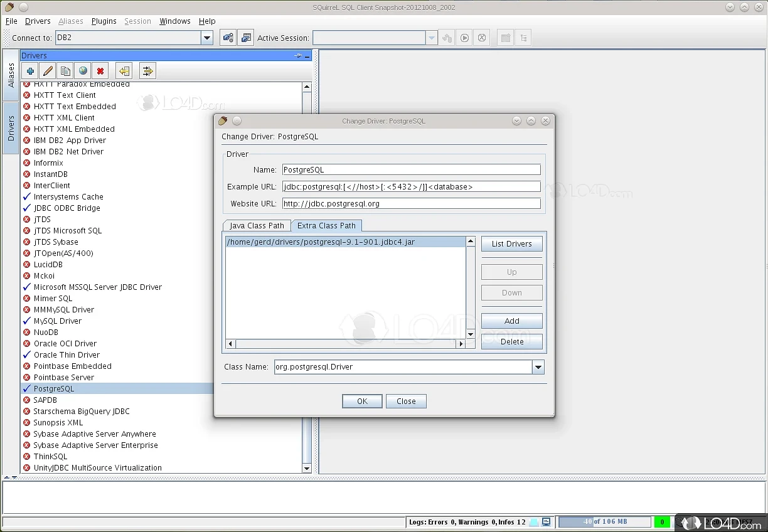Viewport: 768px width, 532px height.
Task: Expand the Connect to DB2 dropdown
Action: [207, 38]
